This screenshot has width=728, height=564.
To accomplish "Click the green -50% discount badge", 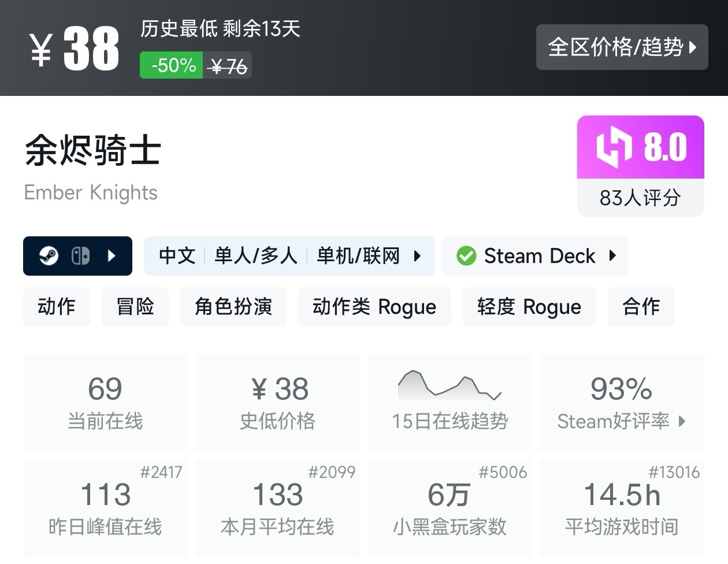I will [172, 65].
